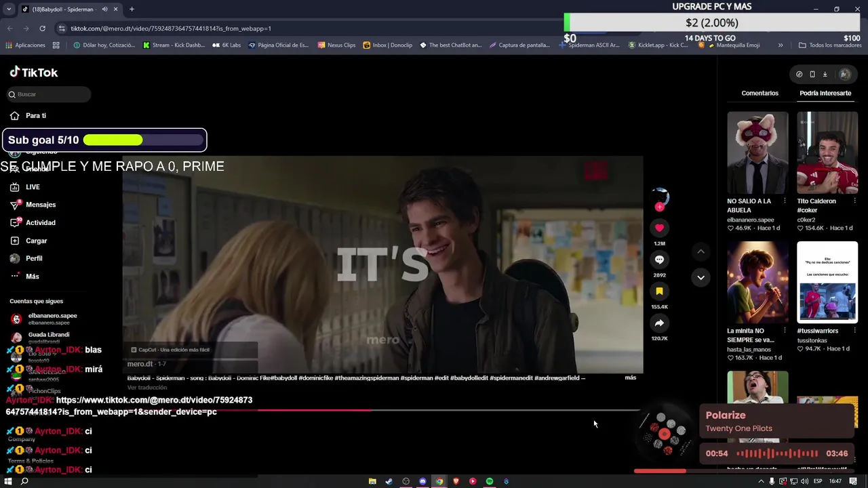The width and height of the screenshot is (868, 488).
Task: Open the Windows search icon in the taskbar
Action: [24, 481]
